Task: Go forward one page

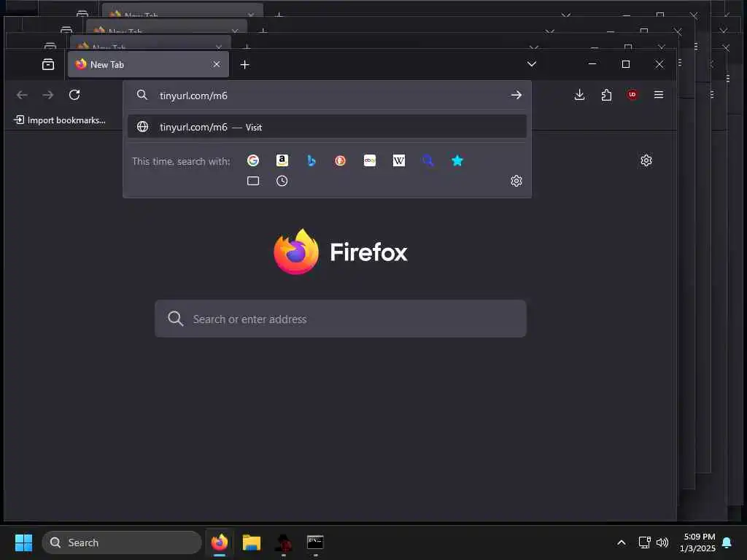Action: [x=48, y=95]
